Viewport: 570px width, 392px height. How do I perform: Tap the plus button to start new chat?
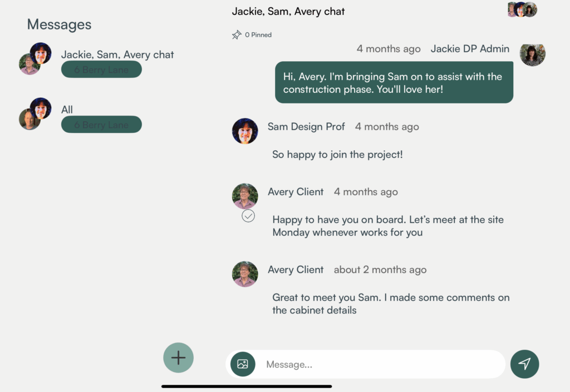coord(178,358)
